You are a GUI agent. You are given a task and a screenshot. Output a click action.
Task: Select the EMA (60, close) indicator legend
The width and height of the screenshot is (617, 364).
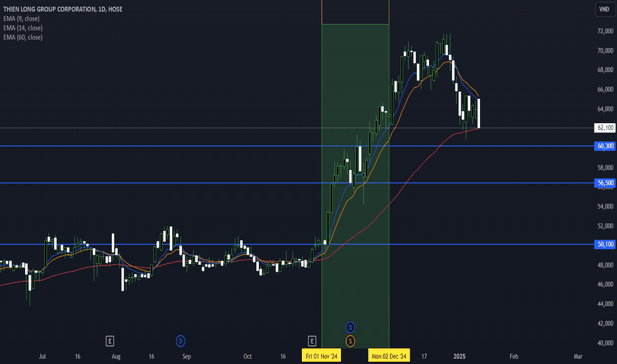(x=23, y=37)
